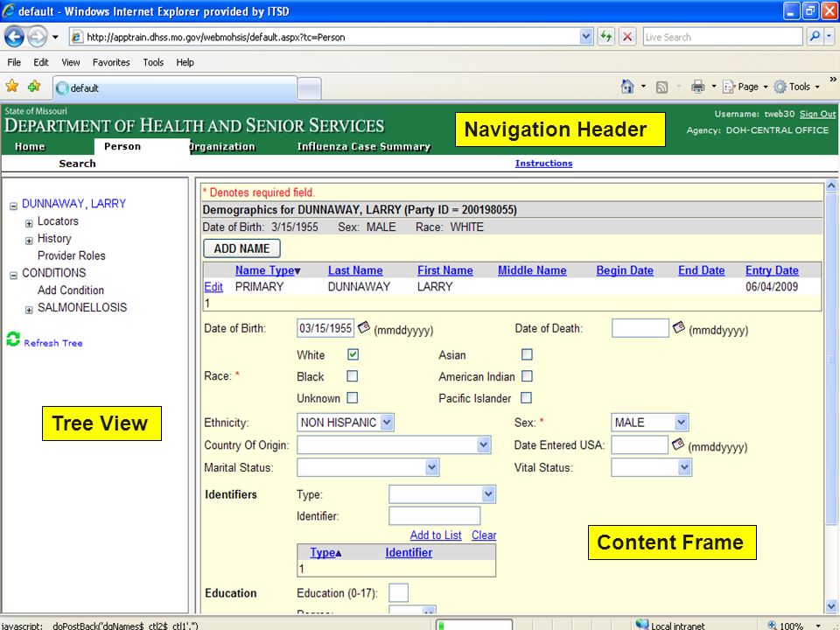Click the browser Forward arrow button
The height and width of the screenshot is (630, 840).
[x=37, y=37]
